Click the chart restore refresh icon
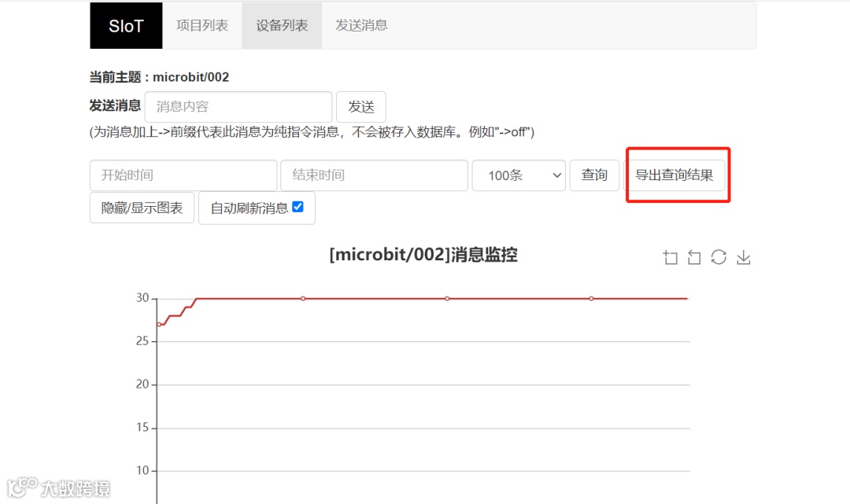The height and width of the screenshot is (504, 850). [x=719, y=257]
